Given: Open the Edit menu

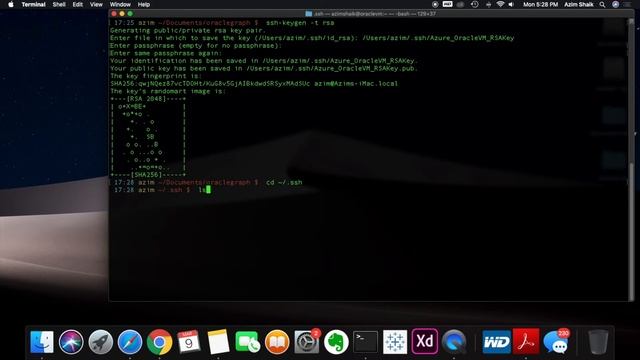Looking at the screenshot, I should pyautogui.click(x=78, y=4).
